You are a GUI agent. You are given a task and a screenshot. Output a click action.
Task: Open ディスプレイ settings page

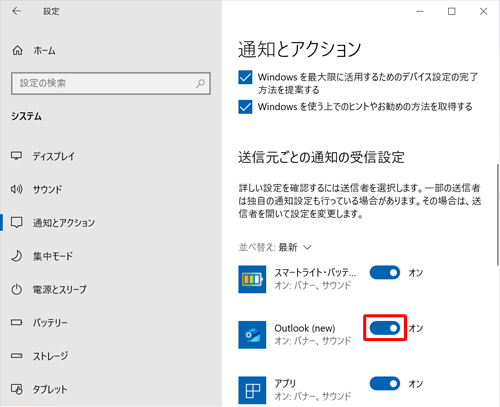pos(111,156)
